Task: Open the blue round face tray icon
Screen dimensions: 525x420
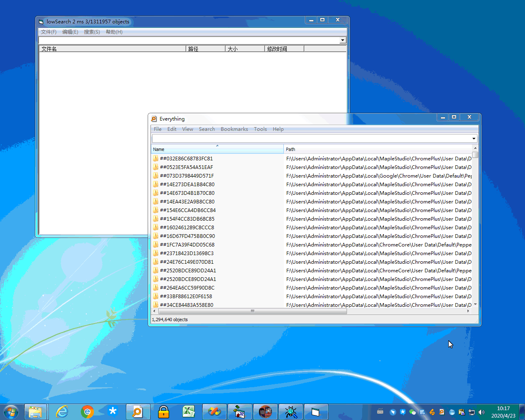Action: pyautogui.click(x=452, y=412)
